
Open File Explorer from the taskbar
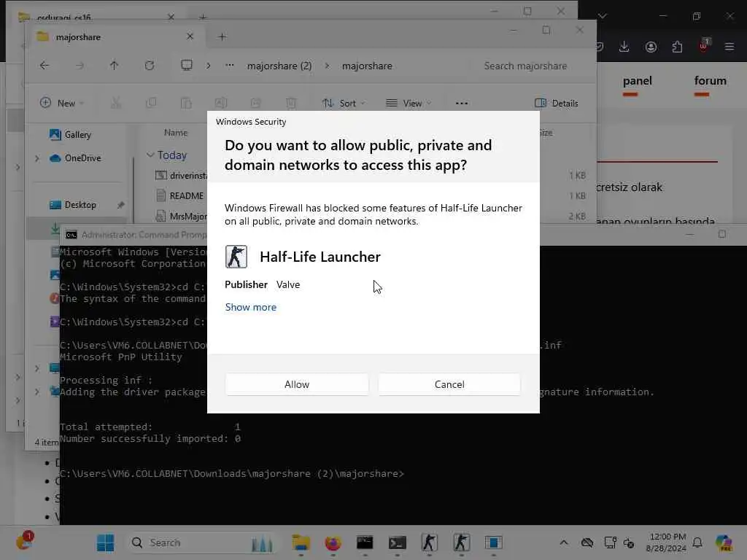(x=301, y=542)
